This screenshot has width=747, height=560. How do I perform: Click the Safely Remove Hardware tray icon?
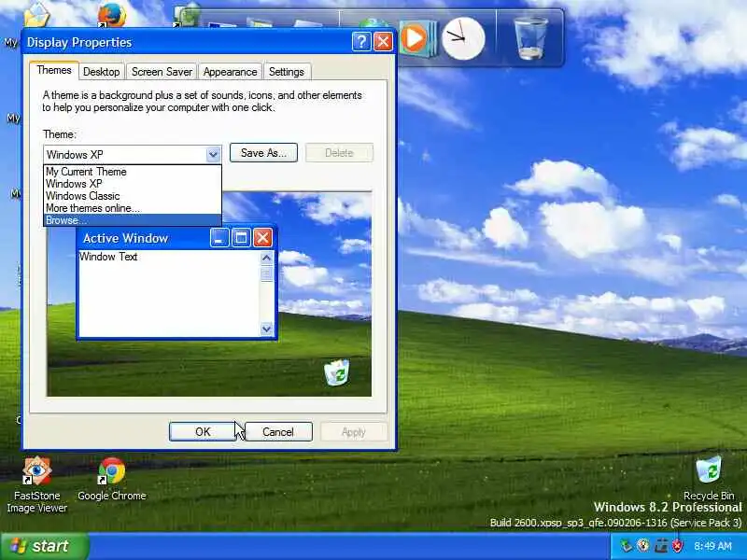pyautogui.click(x=626, y=546)
